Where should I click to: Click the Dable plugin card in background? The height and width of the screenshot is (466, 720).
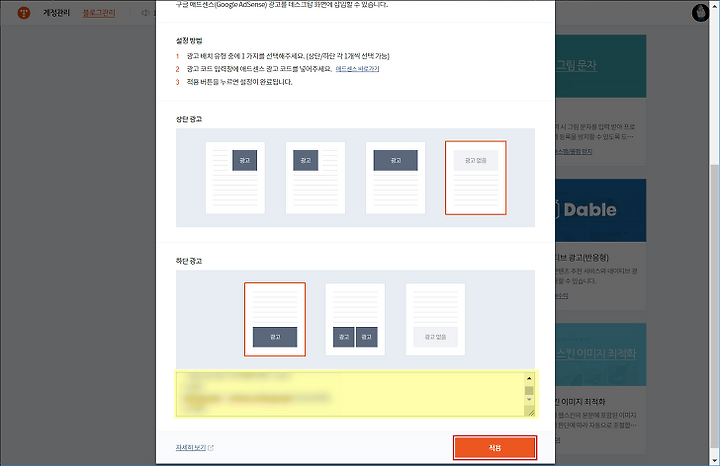click(x=601, y=245)
